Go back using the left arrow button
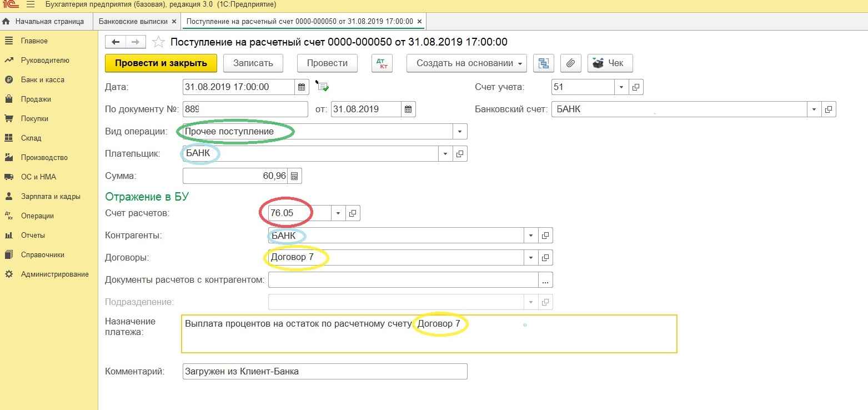The image size is (868, 410). point(116,42)
